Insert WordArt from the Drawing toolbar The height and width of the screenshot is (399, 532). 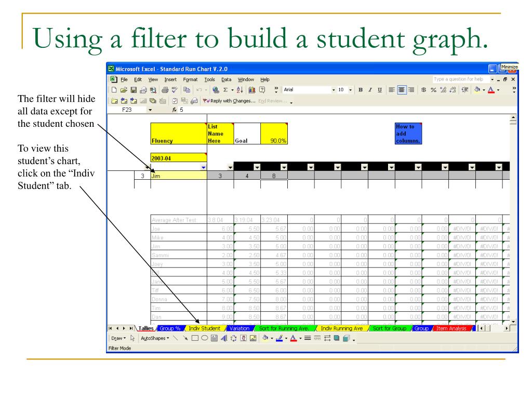point(224,338)
